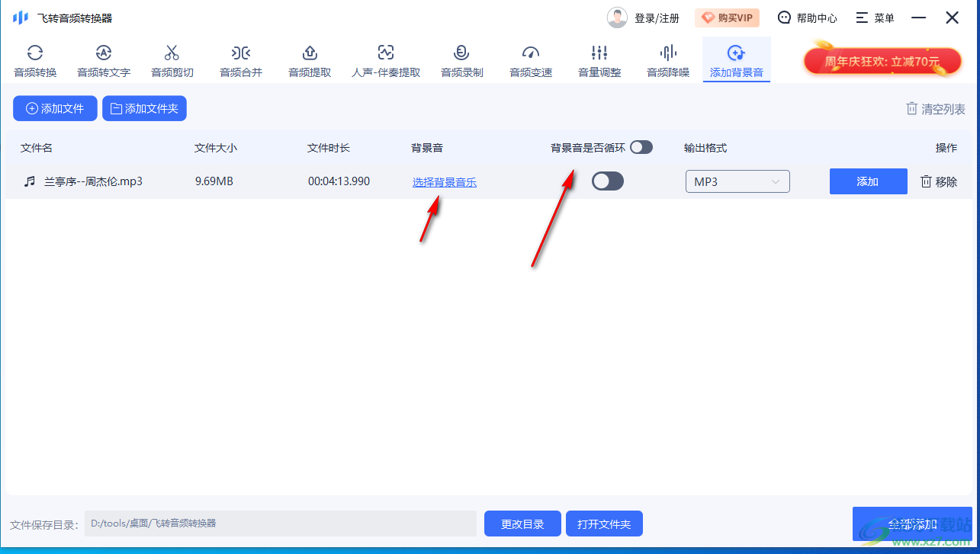Select the 音频剪切 audio cutting tool
The height and width of the screenshot is (554, 980).
point(171,59)
